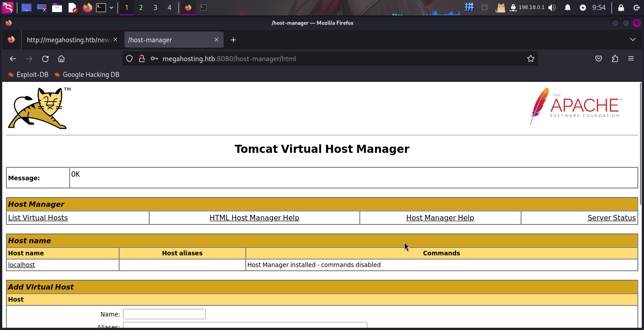The image size is (644, 330).
Task: Open the Exploit-DB bookmark
Action: coord(28,75)
